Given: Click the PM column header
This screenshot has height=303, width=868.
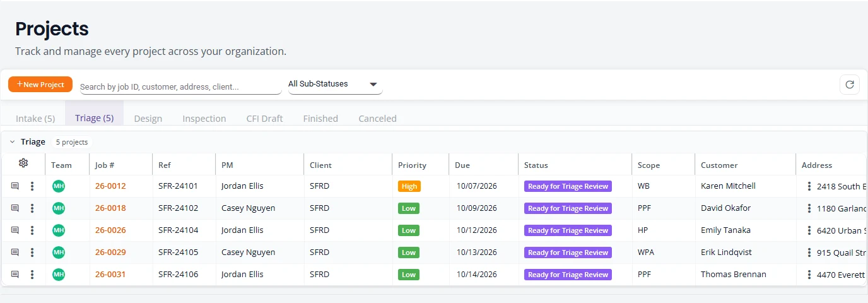Looking at the screenshot, I should point(227,165).
